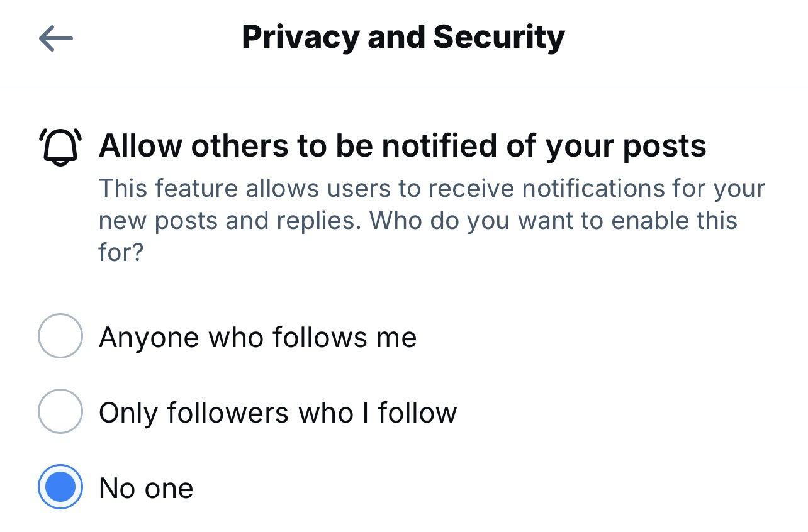Click the "Privacy and Security" page title

(x=403, y=37)
